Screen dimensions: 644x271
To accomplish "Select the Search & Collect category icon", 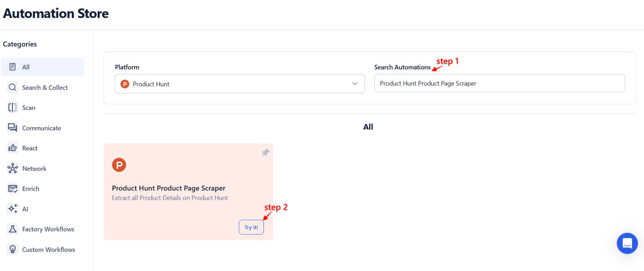I will pos(12,87).
